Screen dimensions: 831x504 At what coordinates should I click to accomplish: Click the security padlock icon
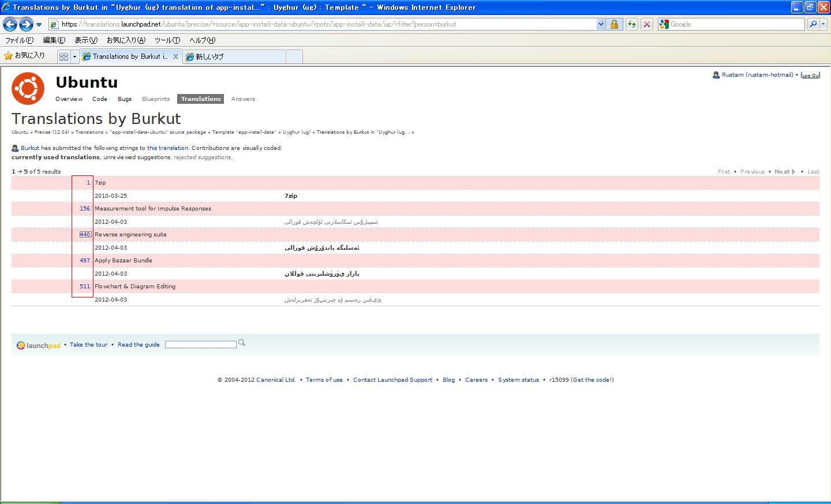[x=614, y=24]
